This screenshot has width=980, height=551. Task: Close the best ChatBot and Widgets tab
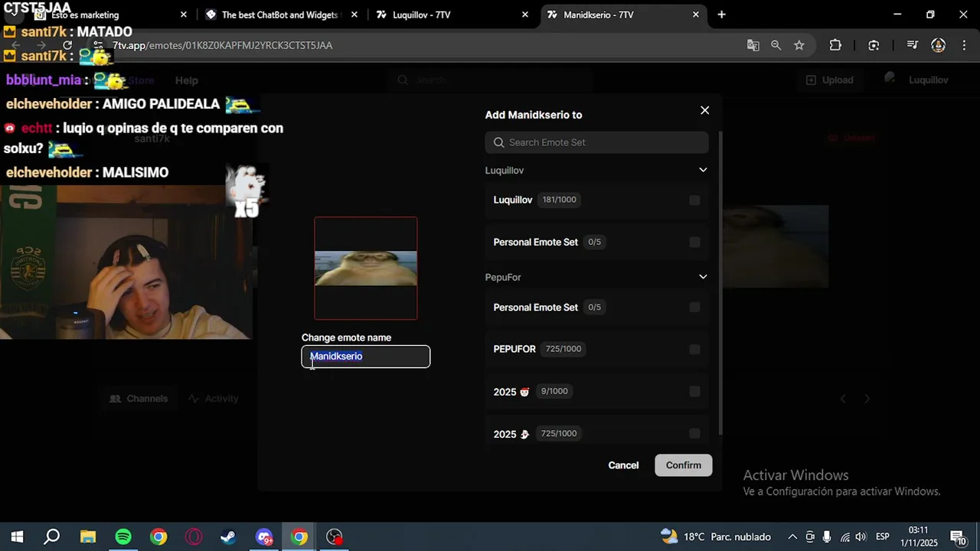click(354, 15)
